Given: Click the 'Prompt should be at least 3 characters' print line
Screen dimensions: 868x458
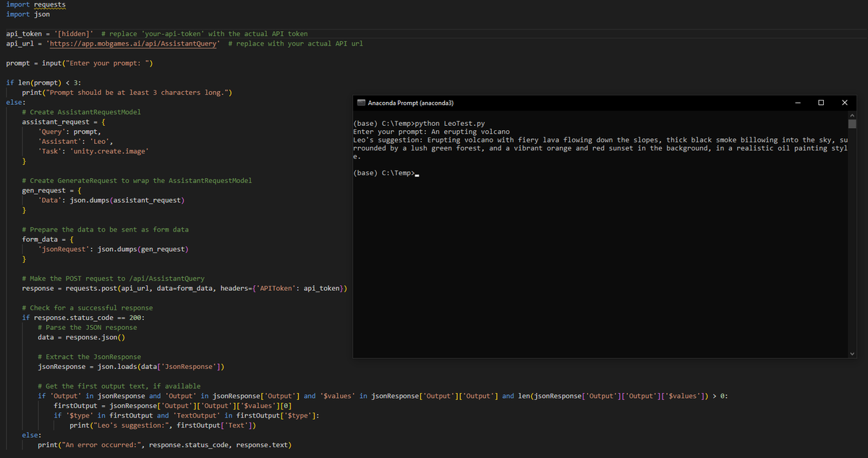Looking at the screenshot, I should click(x=127, y=93).
